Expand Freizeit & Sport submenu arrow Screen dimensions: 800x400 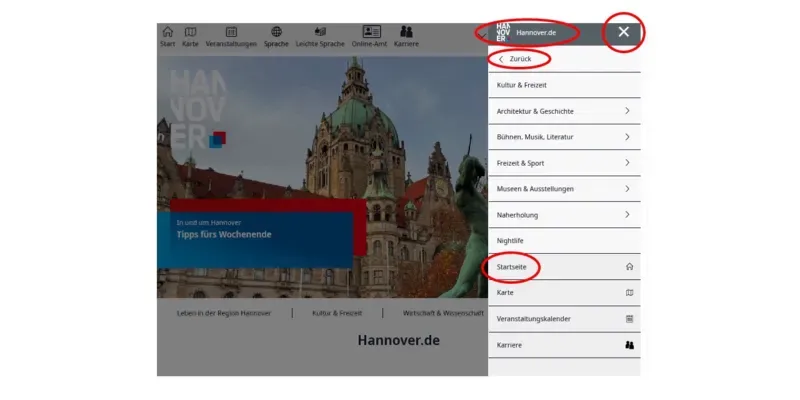point(627,163)
